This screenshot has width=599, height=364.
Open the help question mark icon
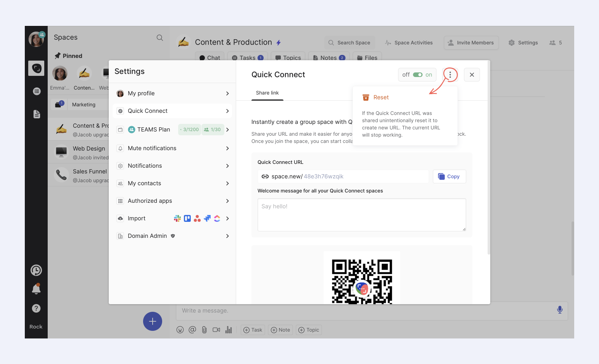pos(36,308)
